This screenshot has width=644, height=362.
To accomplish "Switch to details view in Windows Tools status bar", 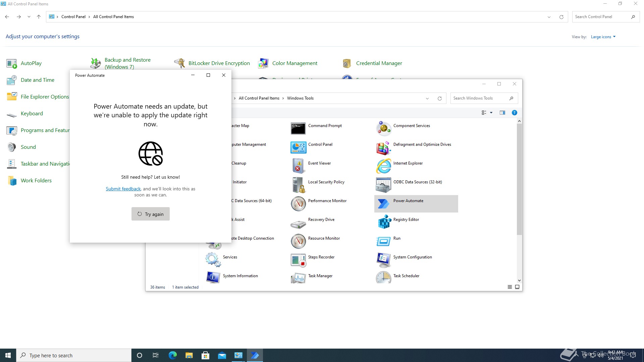I will pos(510,287).
